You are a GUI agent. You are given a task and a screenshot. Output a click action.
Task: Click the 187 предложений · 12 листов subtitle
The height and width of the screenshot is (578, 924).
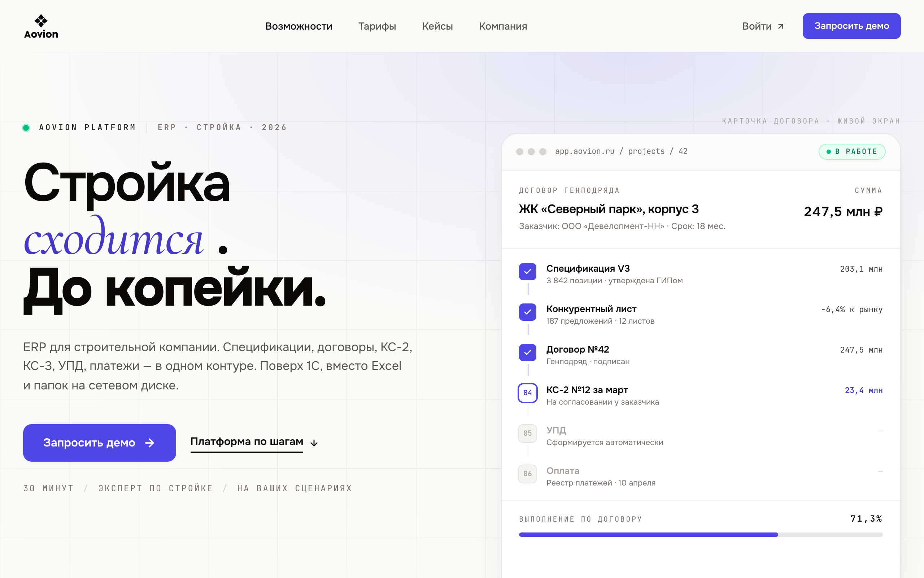coord(600,321)
